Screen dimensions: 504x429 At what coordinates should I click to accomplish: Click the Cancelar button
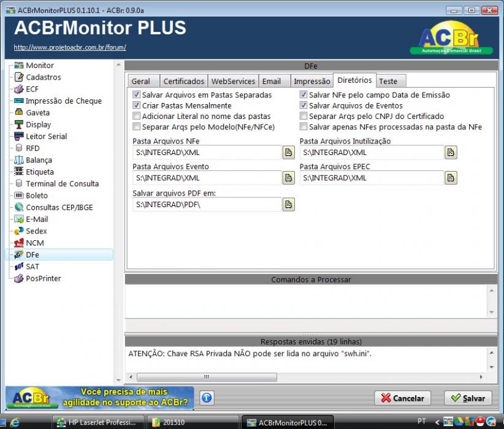[x=403, y=398]
